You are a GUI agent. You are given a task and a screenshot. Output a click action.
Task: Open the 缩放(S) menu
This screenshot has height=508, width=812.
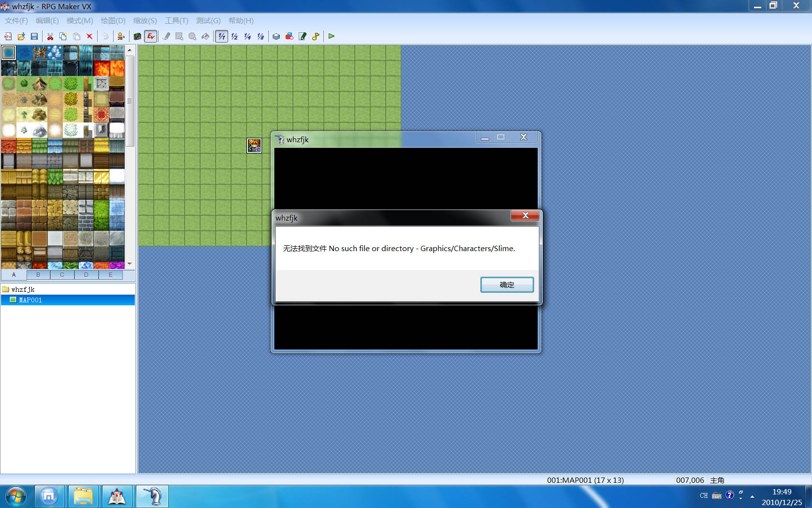point(145,21)
